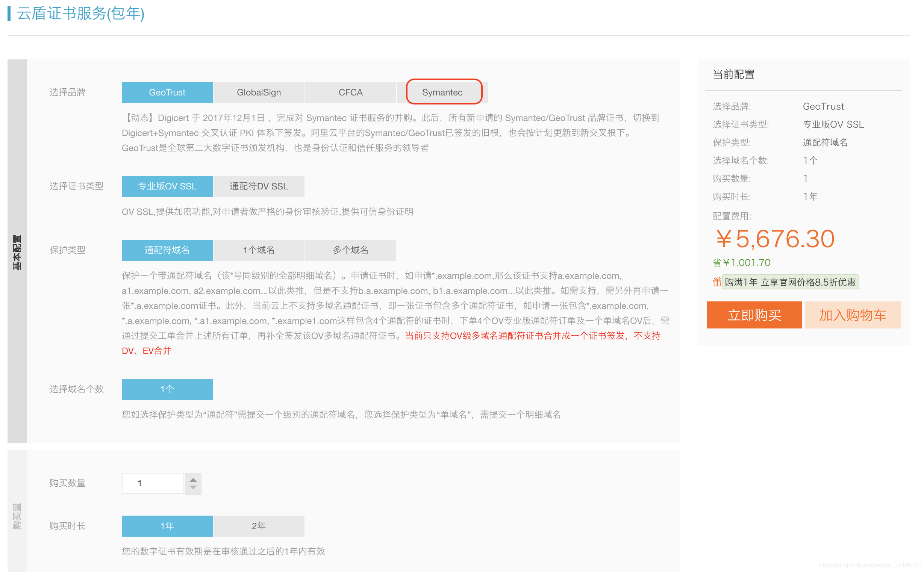This screenshot has height=572, width=924.
Task: Switch to 通配符DV SSL certificate type
Action: (259, 186)
